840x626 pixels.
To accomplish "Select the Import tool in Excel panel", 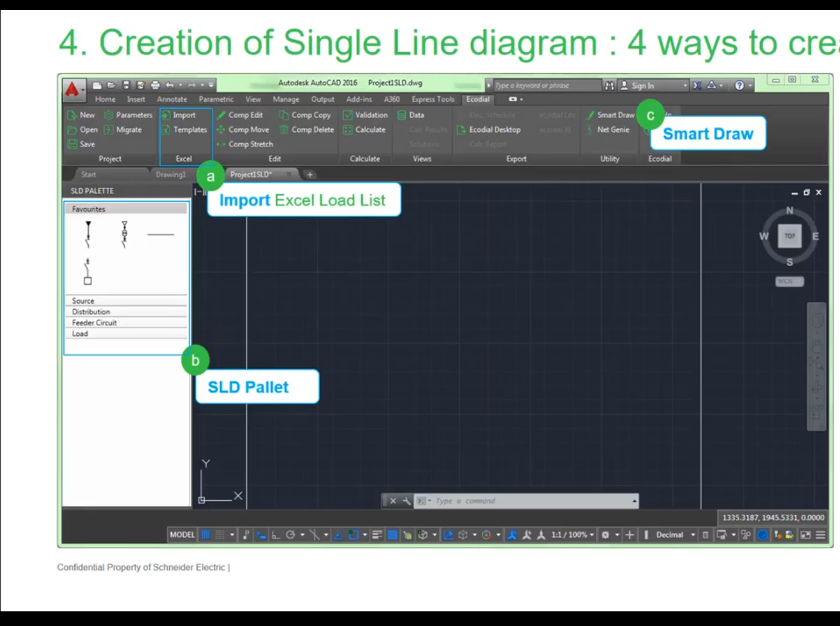I will [x=183, y=115].
